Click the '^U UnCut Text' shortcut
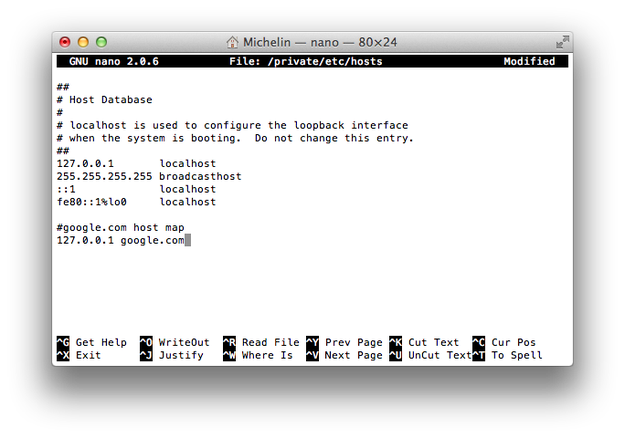The image size is (625, 438). pyautogui.click(x=430, y=355)
